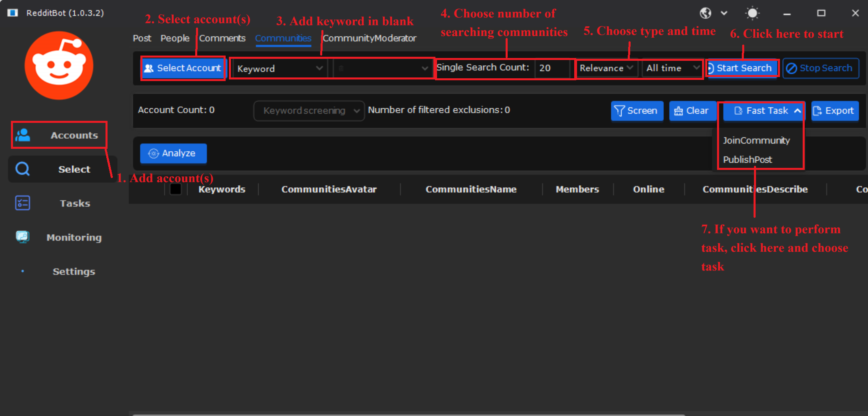868x416 pixels.
Task: Open the Relevance sort dropdown
Action: 607,68
